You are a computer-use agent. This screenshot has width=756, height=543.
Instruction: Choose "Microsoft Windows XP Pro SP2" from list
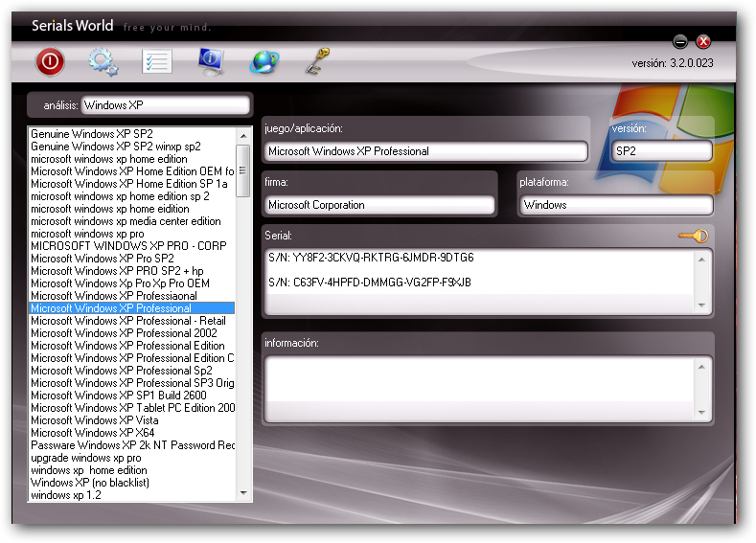coord(103,259)
